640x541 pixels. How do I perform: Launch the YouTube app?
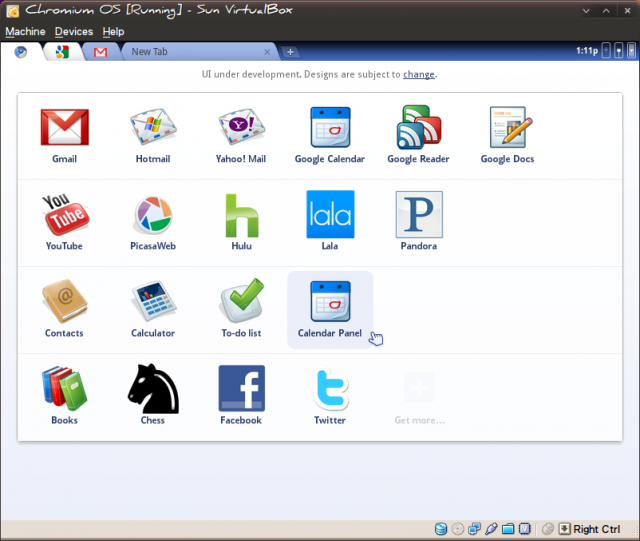[65, 215]
